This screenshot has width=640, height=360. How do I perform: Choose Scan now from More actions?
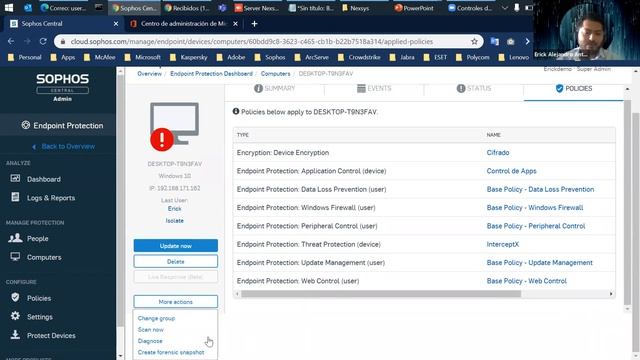point(151,329)
